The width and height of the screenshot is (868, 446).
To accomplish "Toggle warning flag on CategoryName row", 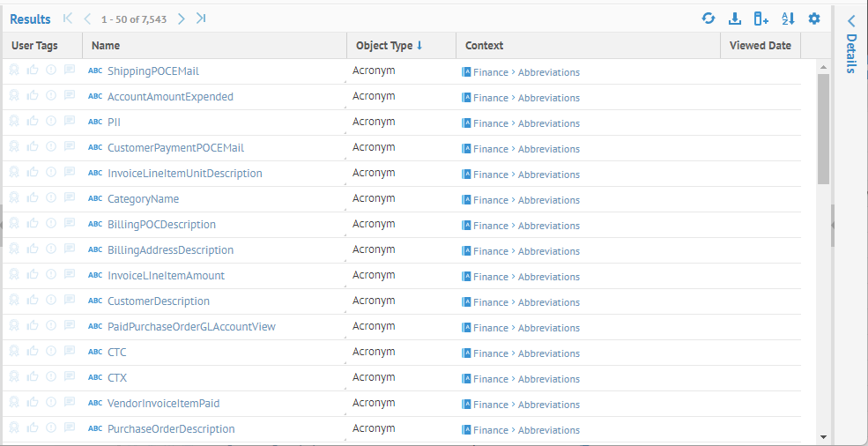I will 51,198.
